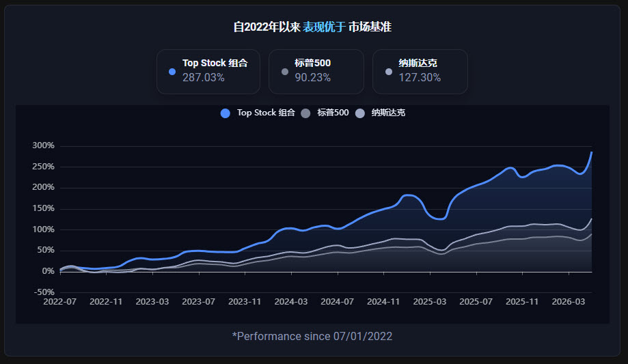Click the 250% y-axis label

43,167
